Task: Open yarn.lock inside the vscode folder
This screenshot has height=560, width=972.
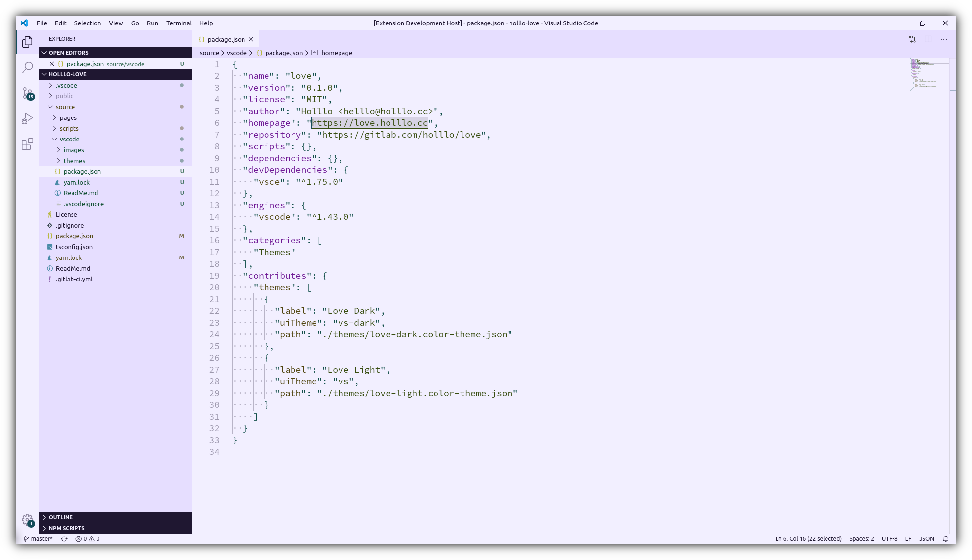Action: [x=116, y=182]
